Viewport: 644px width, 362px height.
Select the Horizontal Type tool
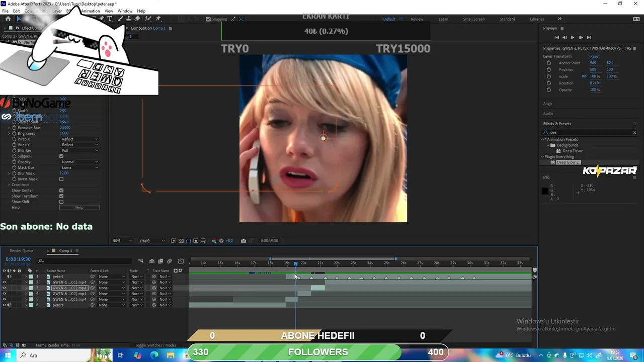[x=110, y=19]
